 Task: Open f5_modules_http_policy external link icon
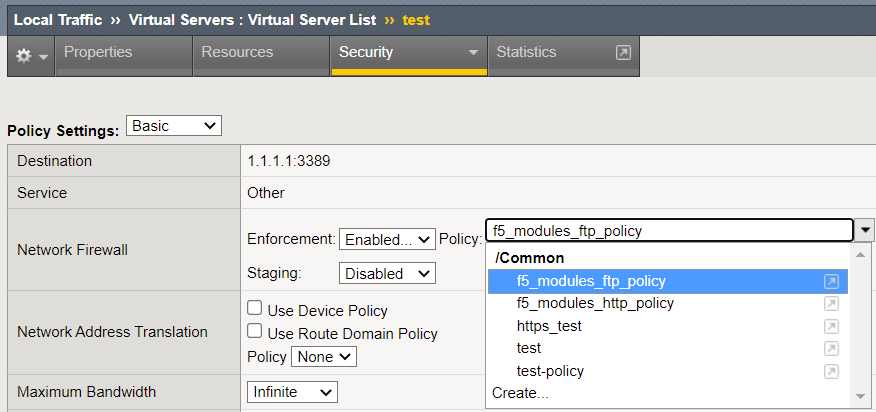[x=830, y=304]
